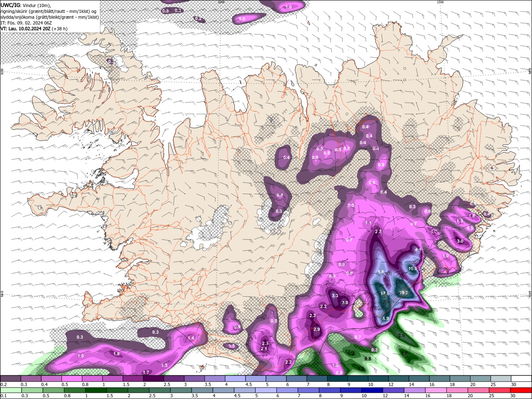The image size is (532, 399).
Task: Click the swatch between 0.5 and 0.8 in the upper legend
Action: click(x=71, y=379)
